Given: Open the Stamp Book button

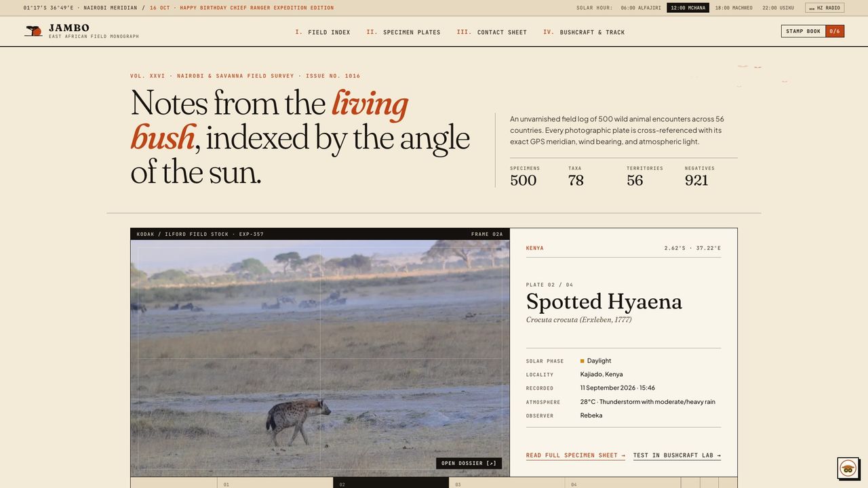Looking at the screenshot, I should point(804,31).
